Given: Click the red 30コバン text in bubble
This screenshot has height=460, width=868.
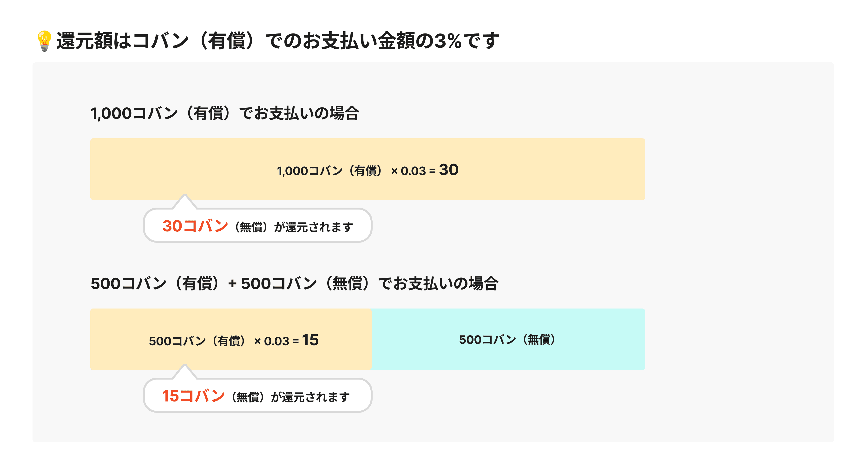Looking at the screenshot, I should 195,226.
